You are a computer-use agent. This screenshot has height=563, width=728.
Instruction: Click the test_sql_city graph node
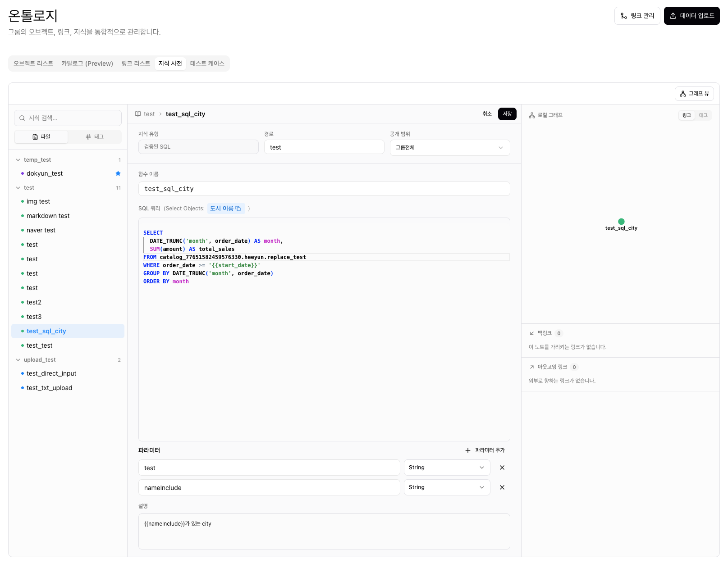pos(621,221)
